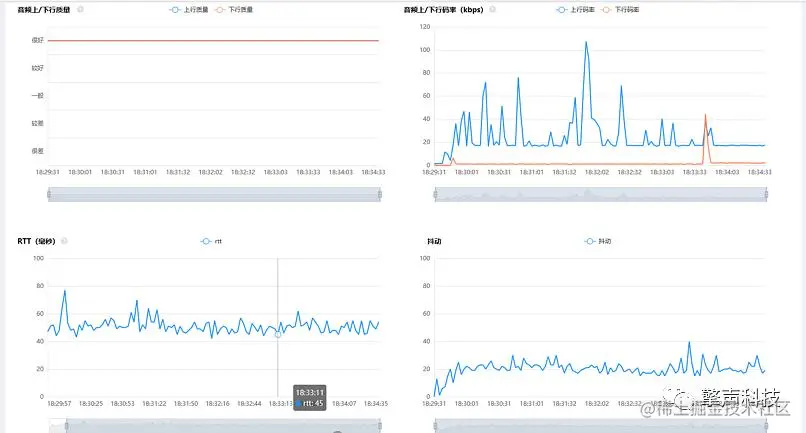Toggle the 上行质量 legend series
This screenshot has width=806, height=433.
point(189,10)
